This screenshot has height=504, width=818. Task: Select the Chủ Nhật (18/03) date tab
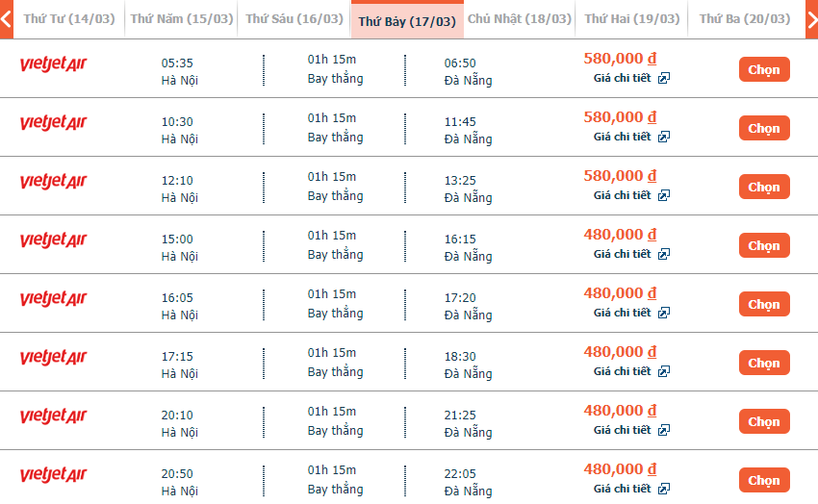519,19
